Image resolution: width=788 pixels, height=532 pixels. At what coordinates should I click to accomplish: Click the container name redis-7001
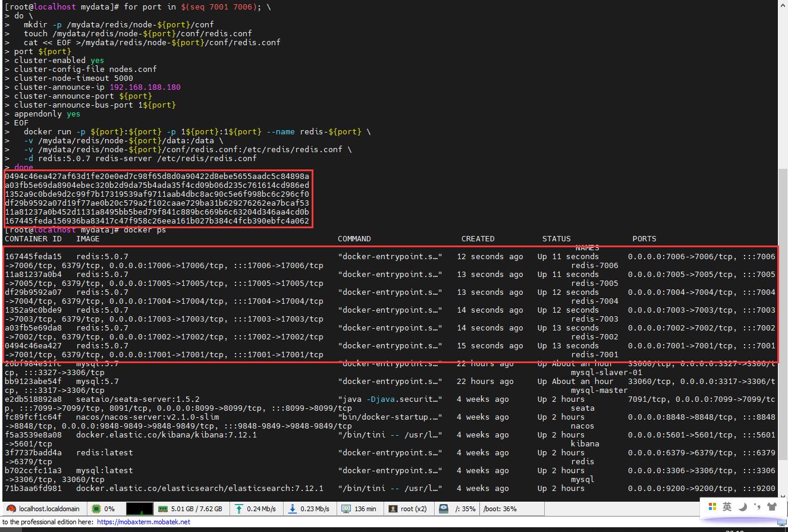click(595, 355)
